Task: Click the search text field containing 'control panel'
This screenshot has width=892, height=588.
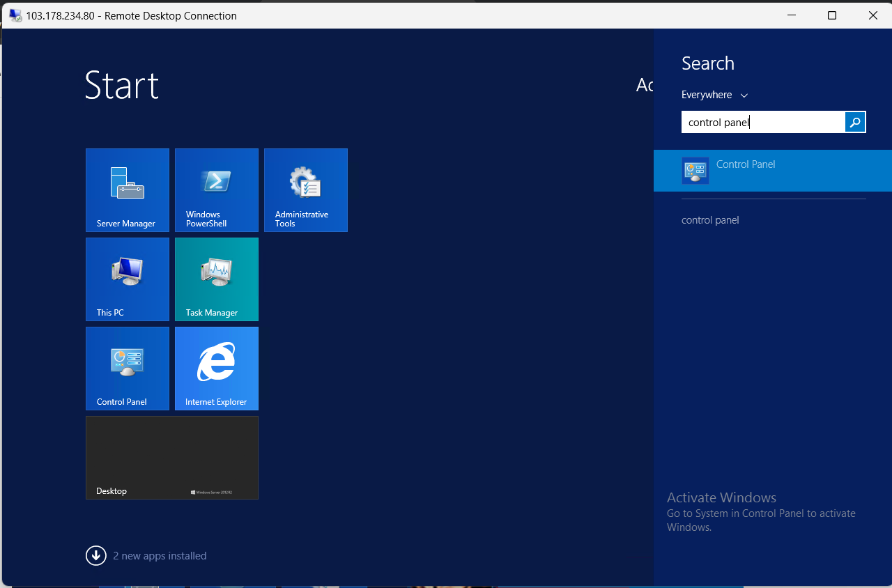Action: 763,122
